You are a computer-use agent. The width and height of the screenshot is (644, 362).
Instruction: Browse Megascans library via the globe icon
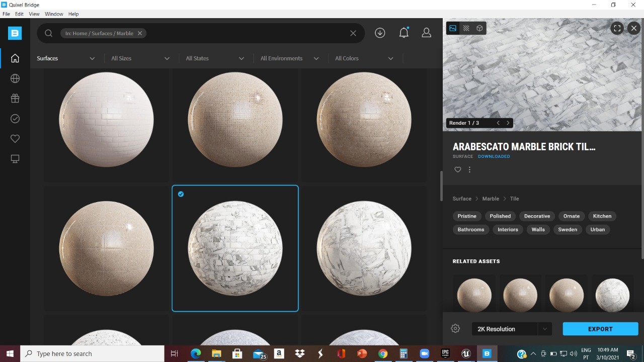[x=15, y=78]
